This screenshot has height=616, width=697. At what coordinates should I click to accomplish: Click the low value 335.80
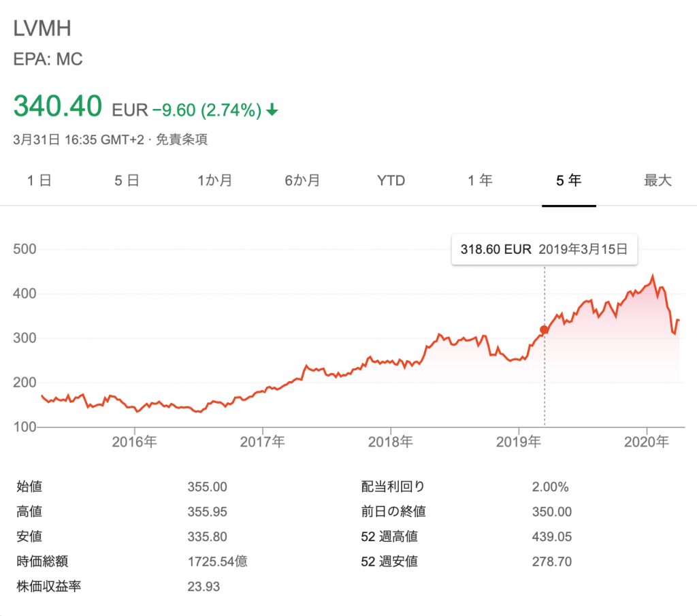[207, 536]
